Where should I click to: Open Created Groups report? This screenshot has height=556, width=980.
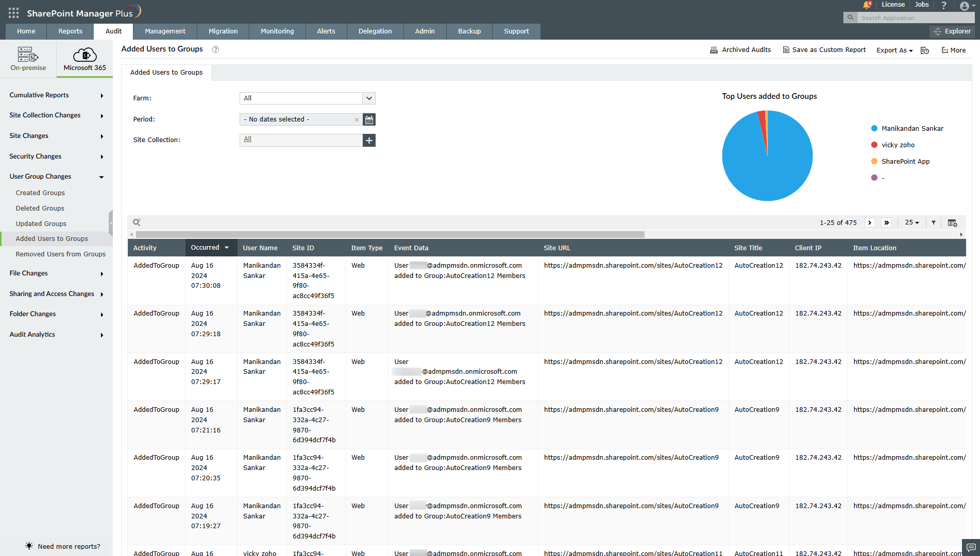pyautogui.click(x=40, y=193)
